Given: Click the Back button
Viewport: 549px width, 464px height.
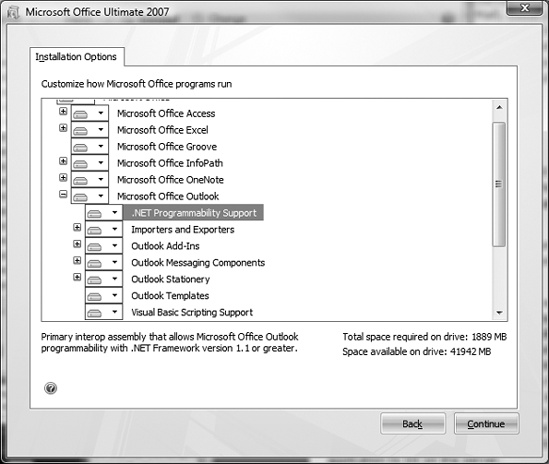Looking at the screenshot, I should 413,424.
